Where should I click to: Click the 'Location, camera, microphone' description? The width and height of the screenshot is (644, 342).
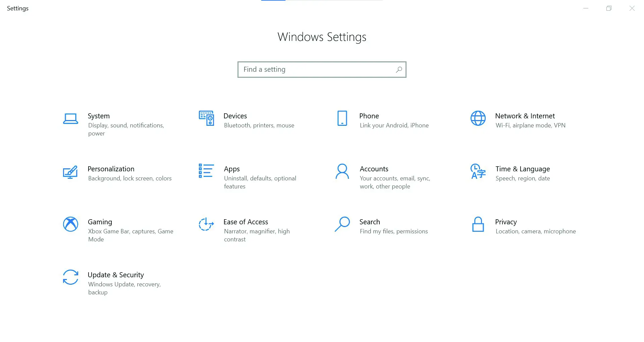536,231
